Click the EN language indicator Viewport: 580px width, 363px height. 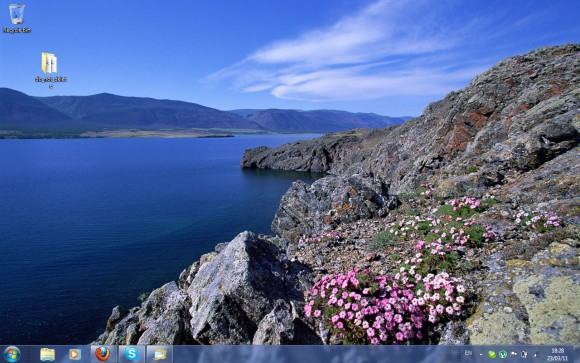click(x=468, y=353)
